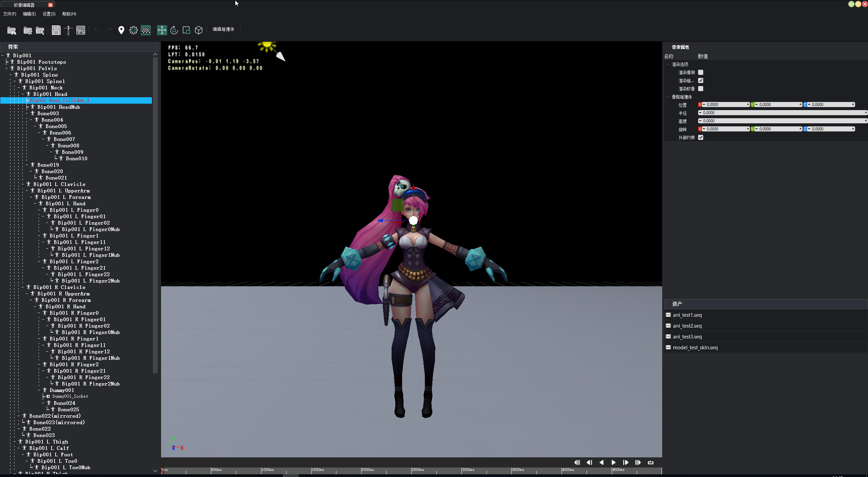
Task: Play animation in reverse
Action: click(x=601, y=462)
